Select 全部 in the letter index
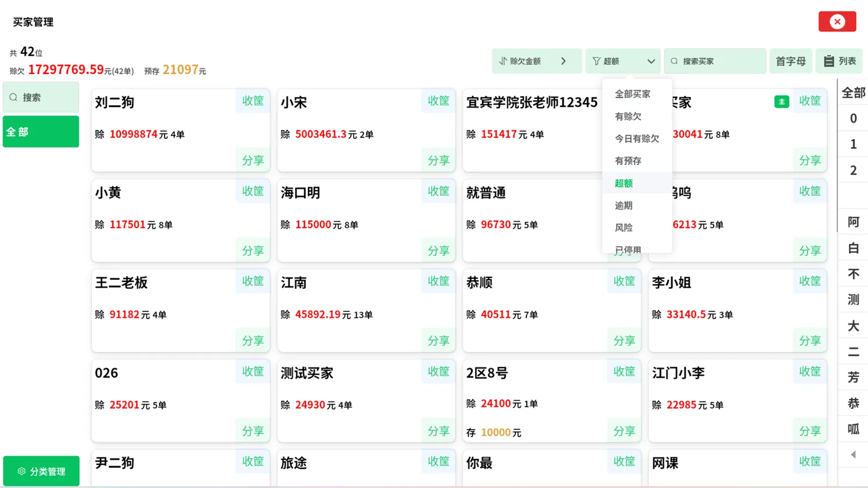 (854, 93)
